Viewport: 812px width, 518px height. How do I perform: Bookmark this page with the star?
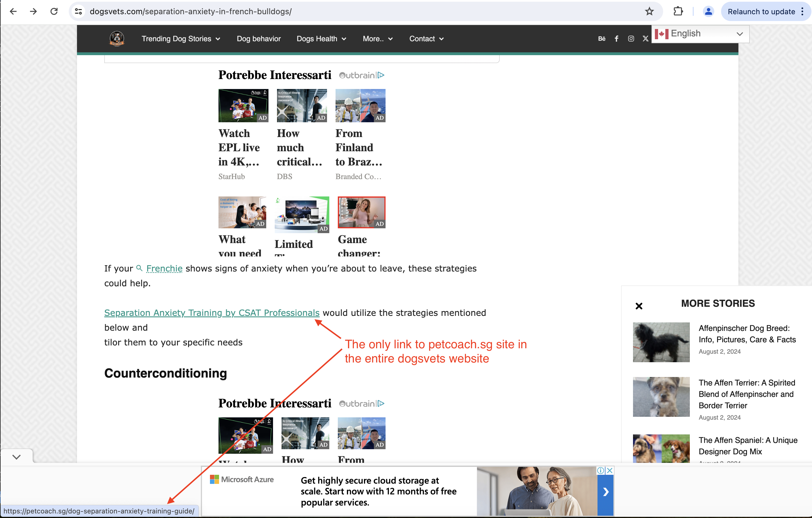point(649,11)
